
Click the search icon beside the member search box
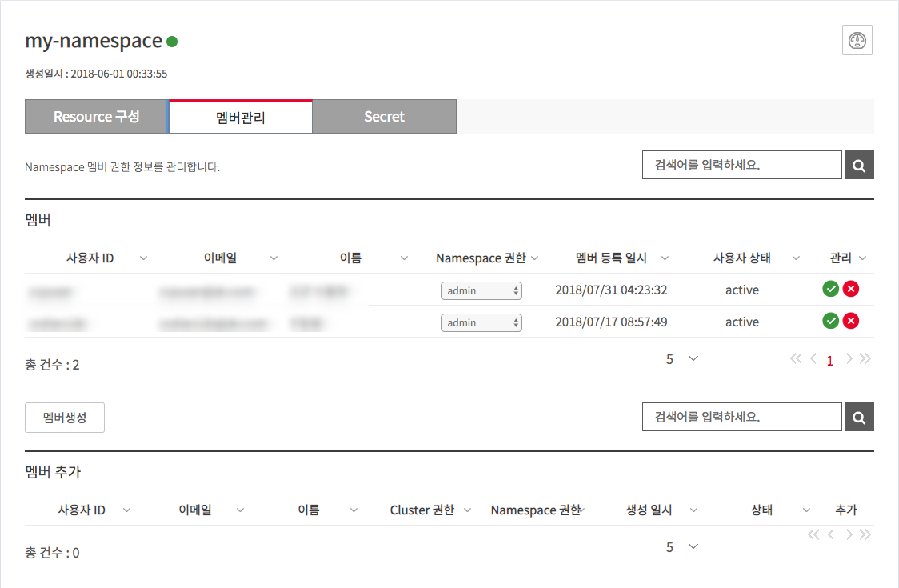click(859, 166)
